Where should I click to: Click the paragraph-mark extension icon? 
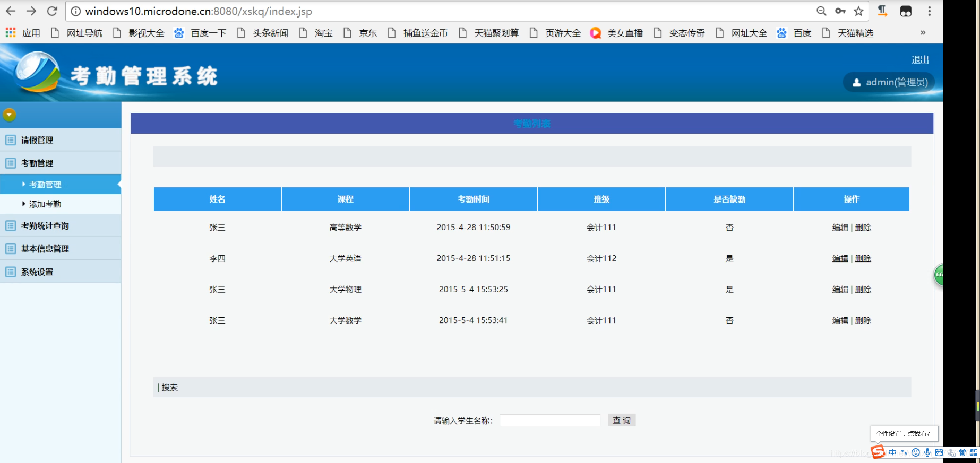pyautogui.click(x=882, y=11)
